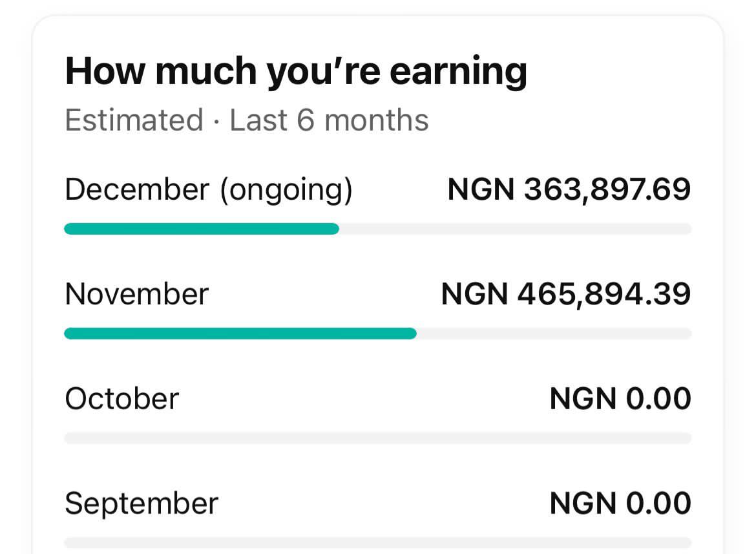Click the teal filled part of December's bar
Image resolution: width=756 pixels, height=554 pixels.
tap(201, 229)
